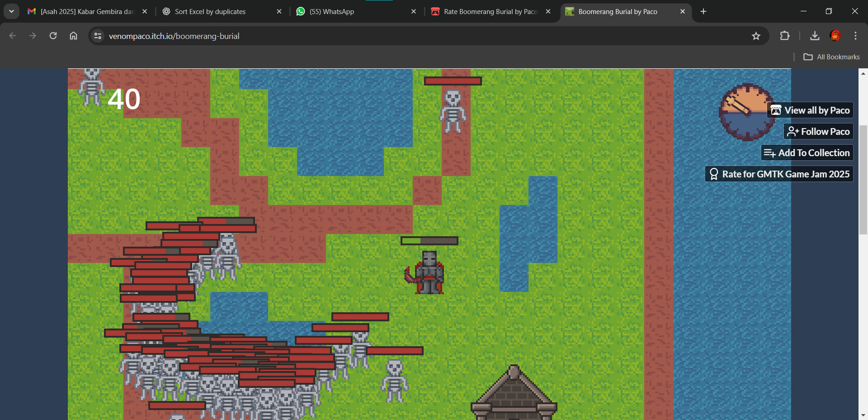Screen dimensions: 868x420
Task: Click the page vertical scrollbar thumb
Action: click(863, 180)
